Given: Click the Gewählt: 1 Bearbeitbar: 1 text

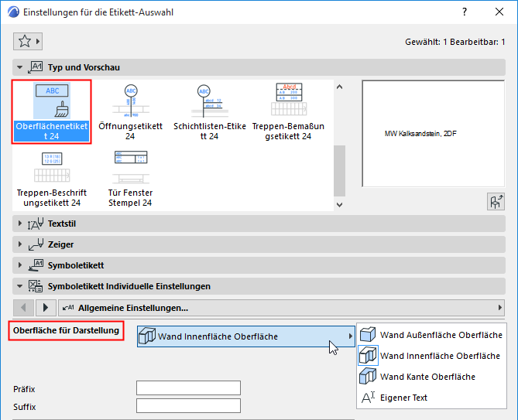Looking at the screenshot, I should tap(455, 43).
